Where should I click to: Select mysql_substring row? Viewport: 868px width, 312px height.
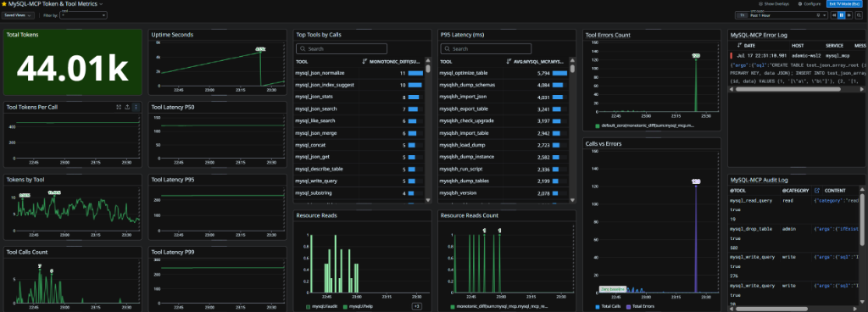[359, 193]
